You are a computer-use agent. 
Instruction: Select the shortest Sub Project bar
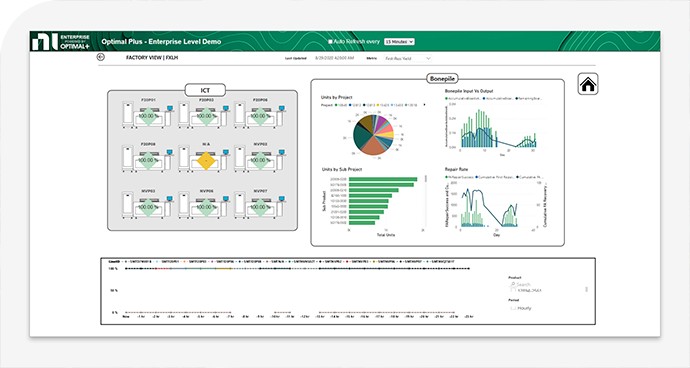click(362, 223)
